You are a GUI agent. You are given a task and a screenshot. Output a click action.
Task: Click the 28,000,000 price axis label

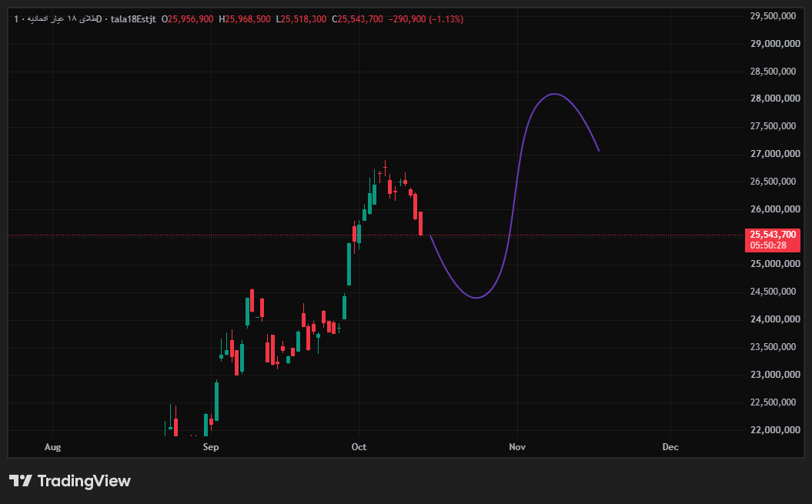tap(775, 98)
